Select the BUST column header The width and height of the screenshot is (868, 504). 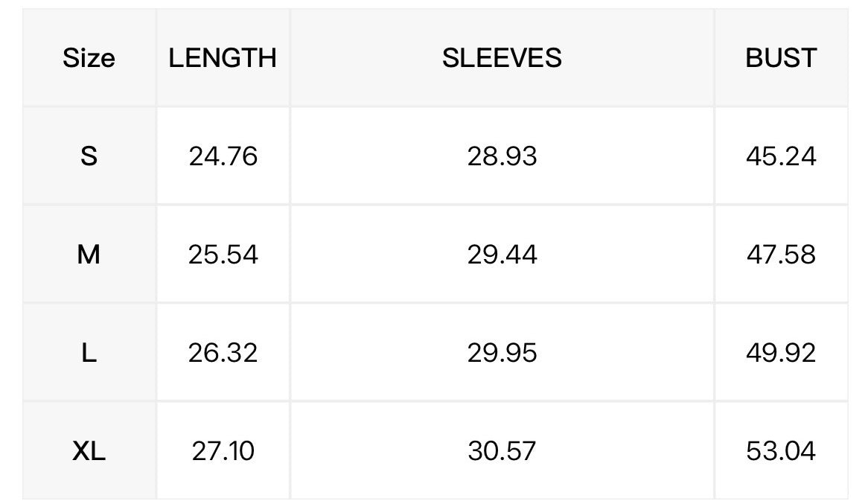click(781, 58)
